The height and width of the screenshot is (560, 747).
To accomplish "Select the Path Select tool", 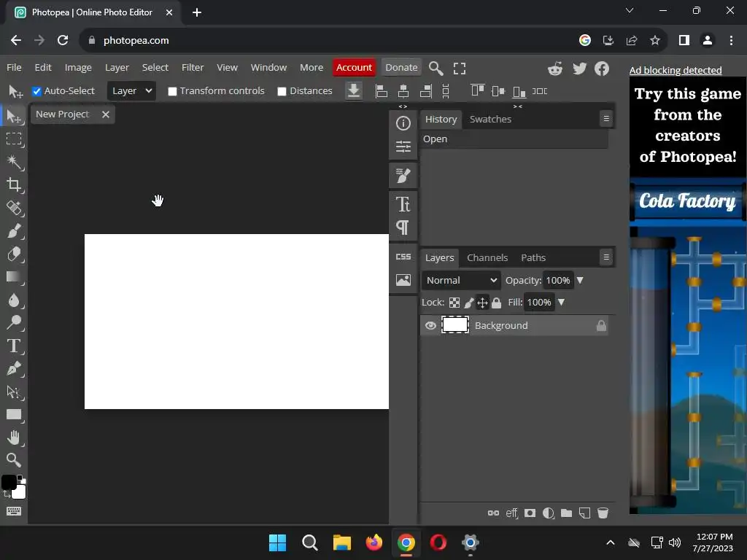I will (14, 392).
